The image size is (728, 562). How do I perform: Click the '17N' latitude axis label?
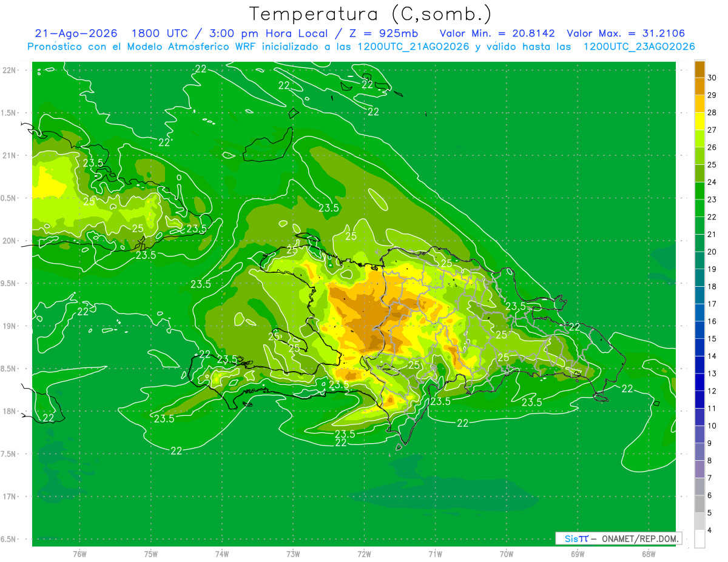[x=10, y=497]
